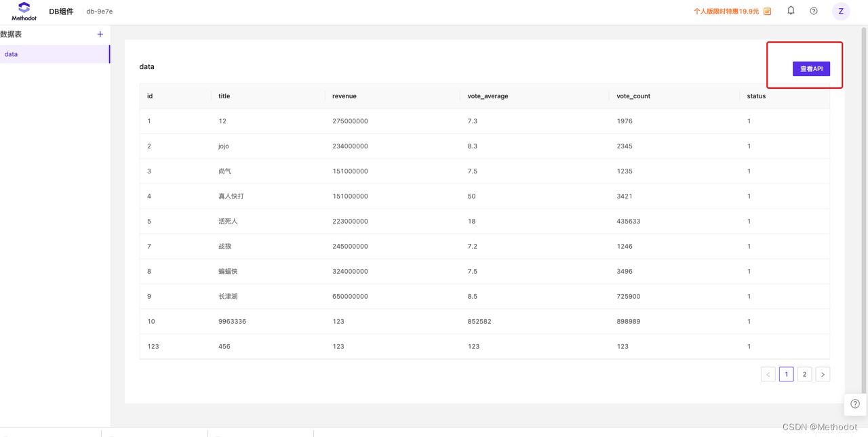Open the notifications bell
868x437 pixels.
click(x=791, y=10)
